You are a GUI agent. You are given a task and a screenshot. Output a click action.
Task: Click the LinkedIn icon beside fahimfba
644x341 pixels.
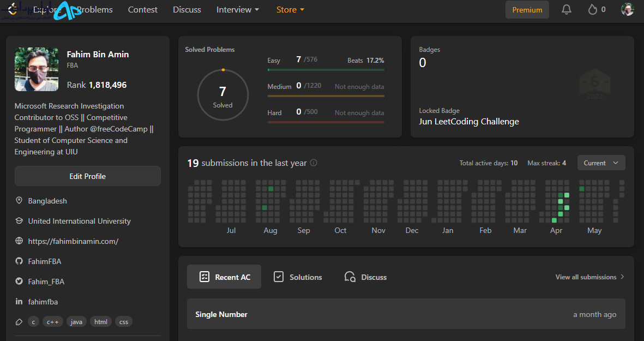point(19,301)
